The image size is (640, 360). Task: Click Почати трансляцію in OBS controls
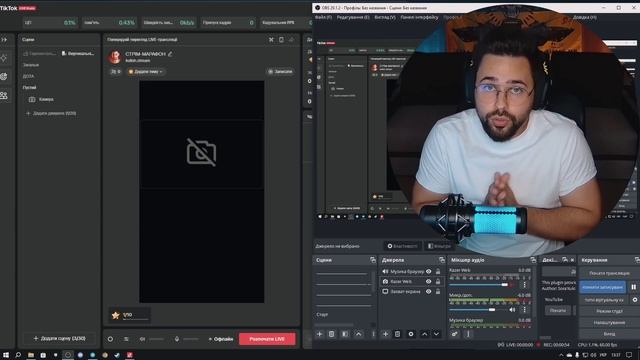tap(609, 273)
